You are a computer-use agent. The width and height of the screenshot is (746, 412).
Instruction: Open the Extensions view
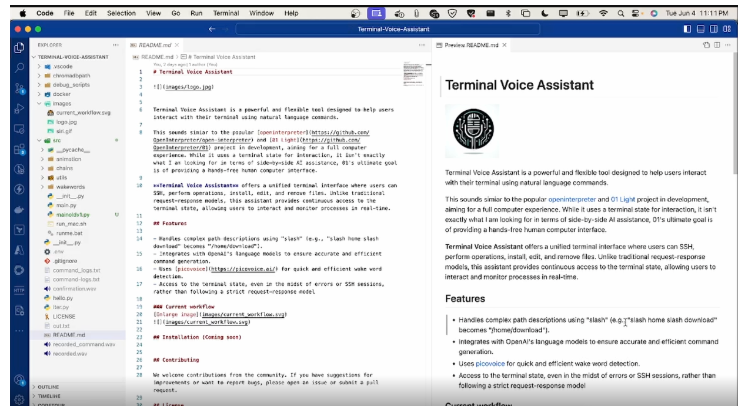19,149
